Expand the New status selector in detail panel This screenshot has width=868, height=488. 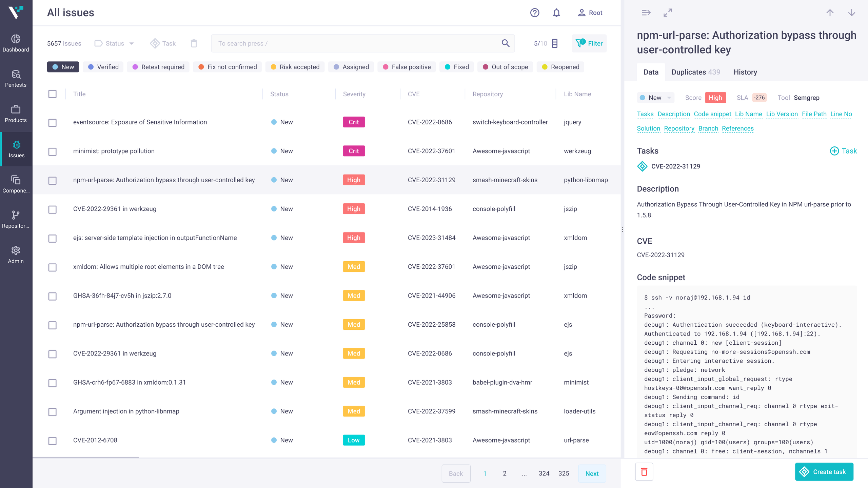655,98
